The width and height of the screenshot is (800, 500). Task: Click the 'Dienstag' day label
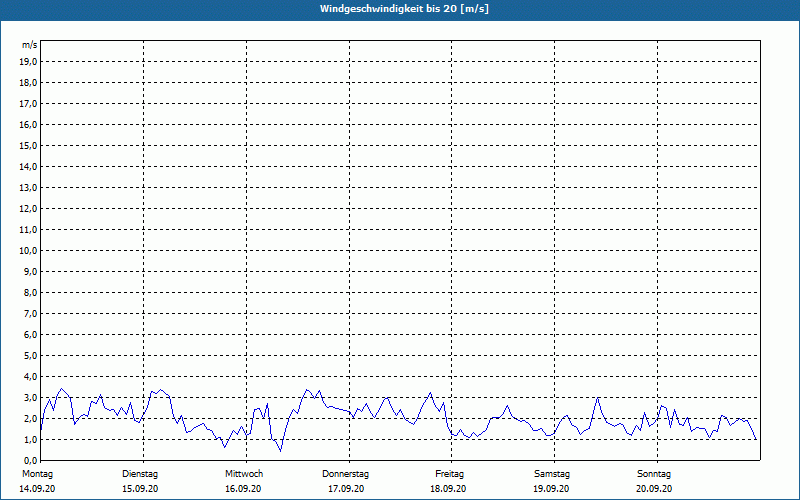140,474
